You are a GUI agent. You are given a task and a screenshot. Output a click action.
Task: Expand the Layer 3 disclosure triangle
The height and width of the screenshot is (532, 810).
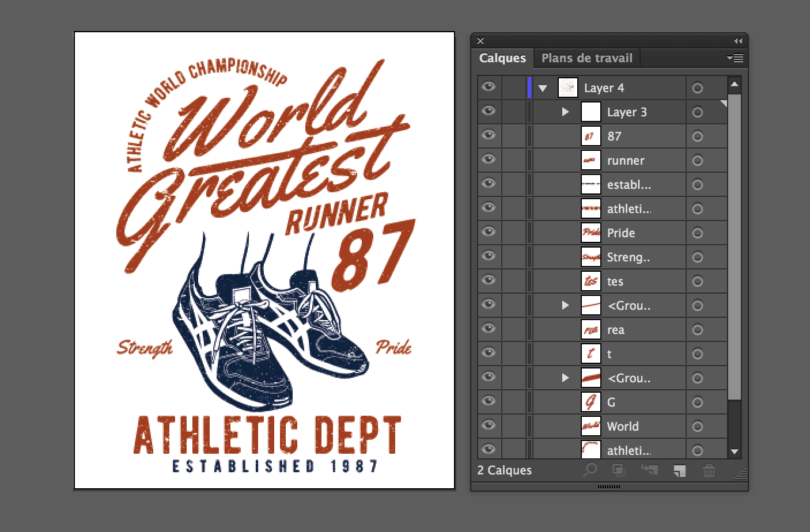pos(565,112)
